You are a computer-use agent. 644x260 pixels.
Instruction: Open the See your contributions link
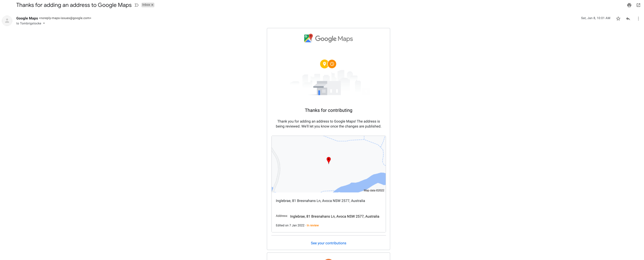pos(328,243)
